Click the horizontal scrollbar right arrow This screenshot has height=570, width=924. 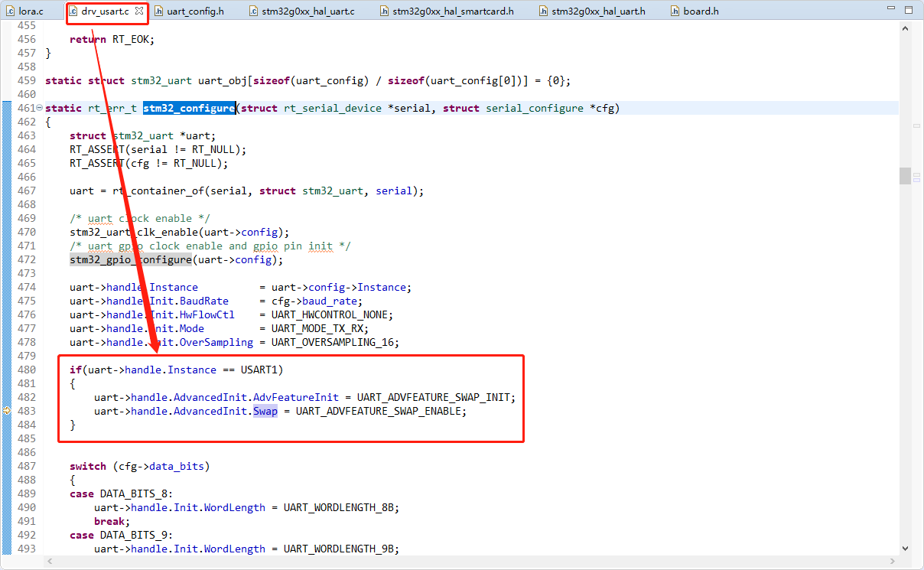pos(893,561)
